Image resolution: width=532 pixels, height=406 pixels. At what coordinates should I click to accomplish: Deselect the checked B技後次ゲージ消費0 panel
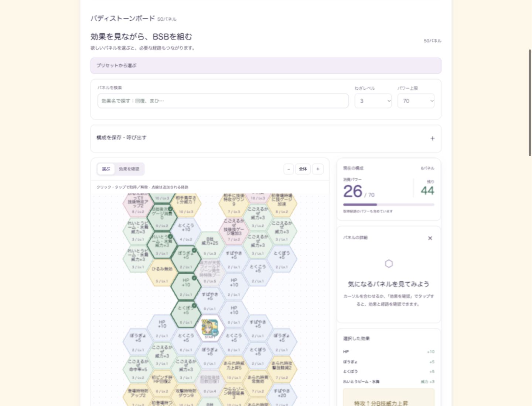162,218
